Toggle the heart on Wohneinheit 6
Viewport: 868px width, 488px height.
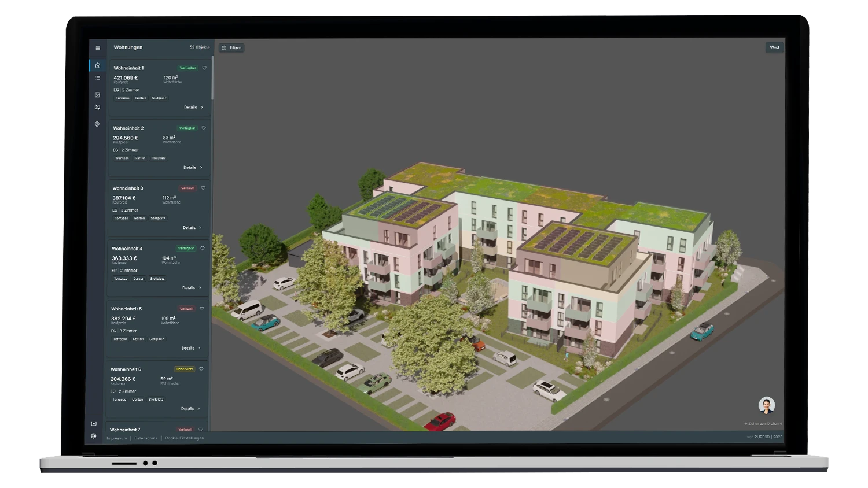pyautogui.click(x=203, y=369)
